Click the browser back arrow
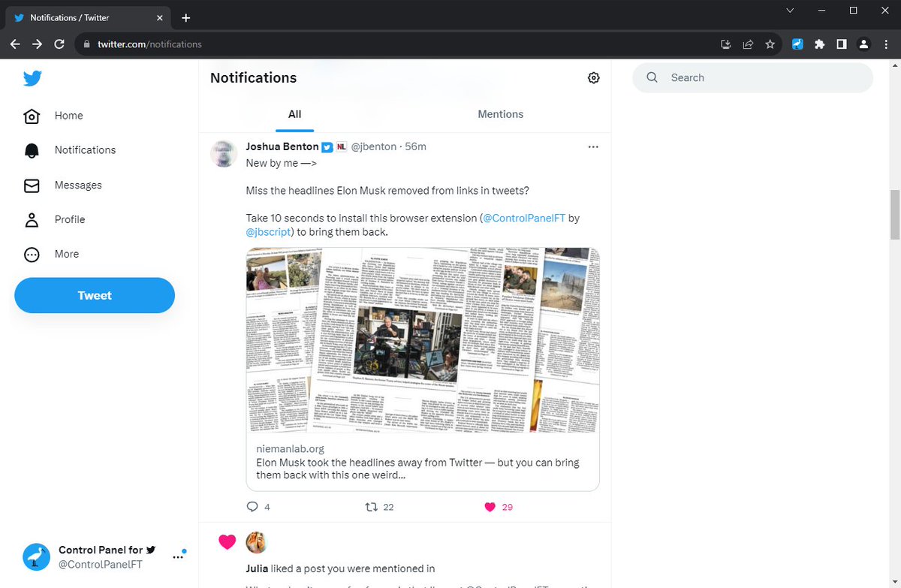Image resolution: width=901 pixels, height=588 pixels. pyautogui.click(x=15, y=44)
